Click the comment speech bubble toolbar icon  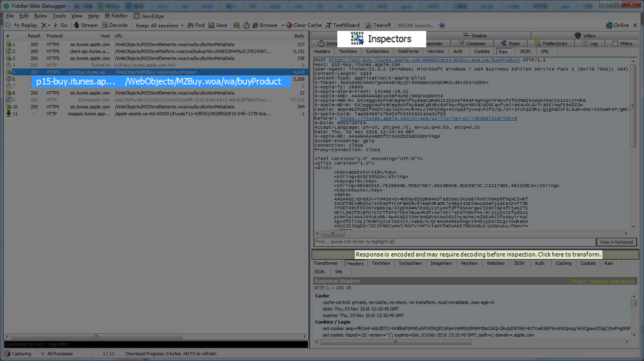(x=8, y=25)
